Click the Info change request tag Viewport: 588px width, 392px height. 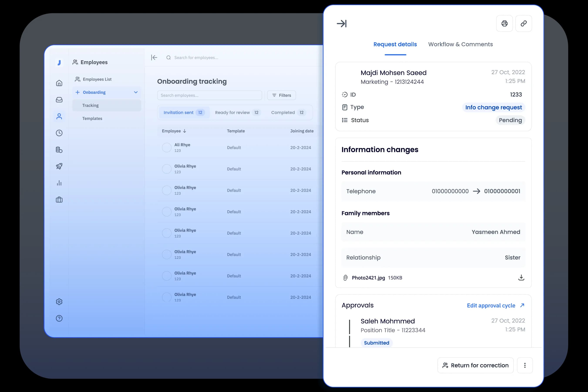(x=493, y=107)
